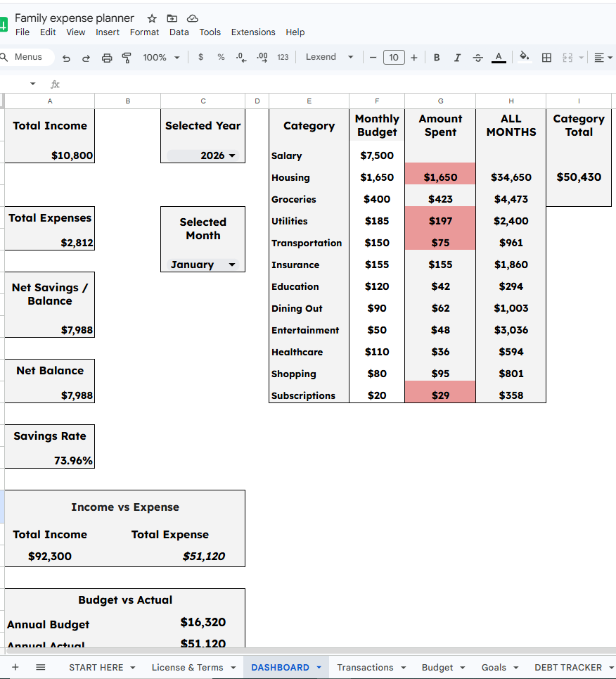616x679 pixels.
Task: Click the undo arrow
Action: 66,58
